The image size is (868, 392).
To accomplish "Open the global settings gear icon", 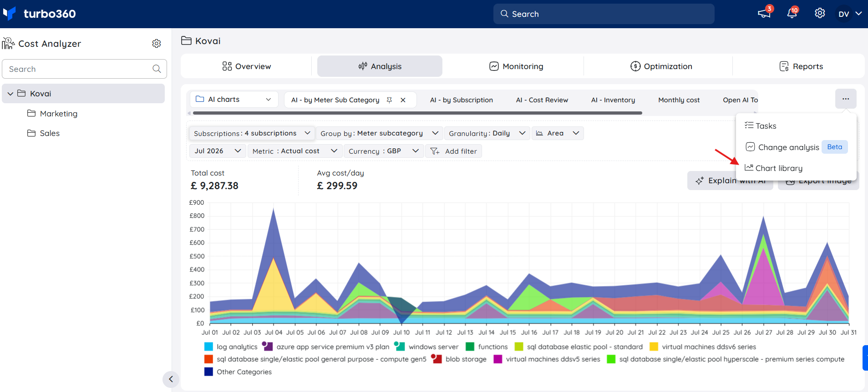I will tap(820, 13).
